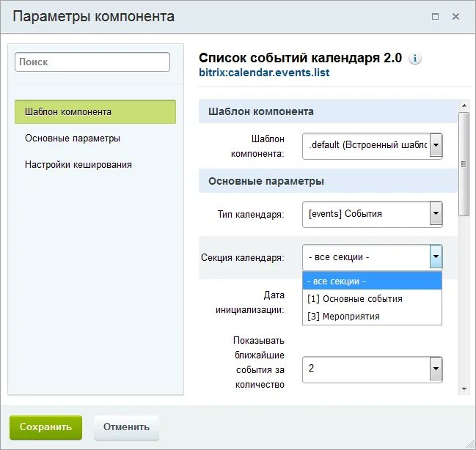Open Основные параметры section in sidebar
The height and width of the screenshot is (450, 476).
point(73,139)
